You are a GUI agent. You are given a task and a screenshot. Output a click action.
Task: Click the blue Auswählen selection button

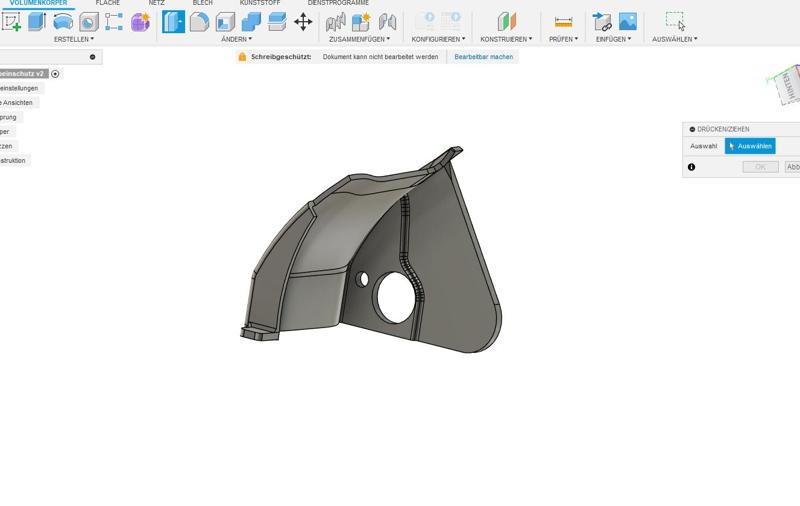(x=750, y=146)
